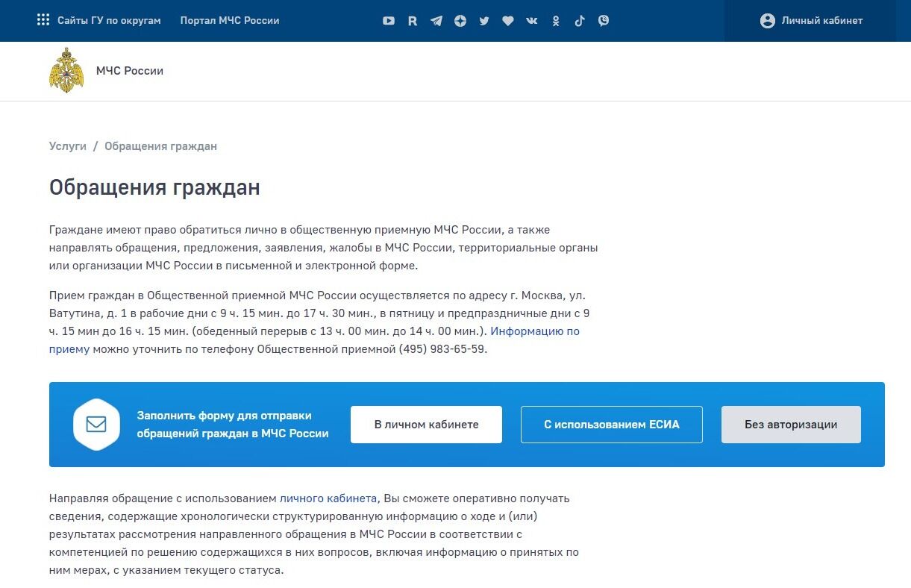911x588 pixels.
Task: Open the Twitter bird icon
Action: (484, 21)
